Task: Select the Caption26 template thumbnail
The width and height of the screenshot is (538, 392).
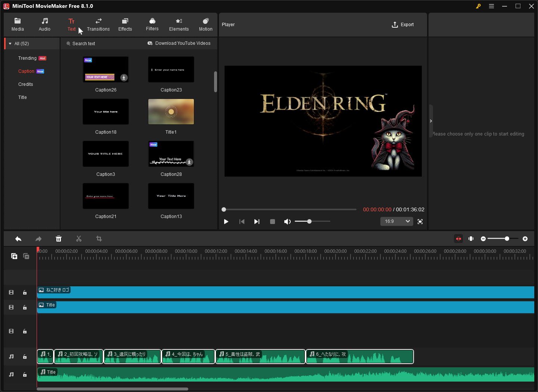Action: coord(106,69)
